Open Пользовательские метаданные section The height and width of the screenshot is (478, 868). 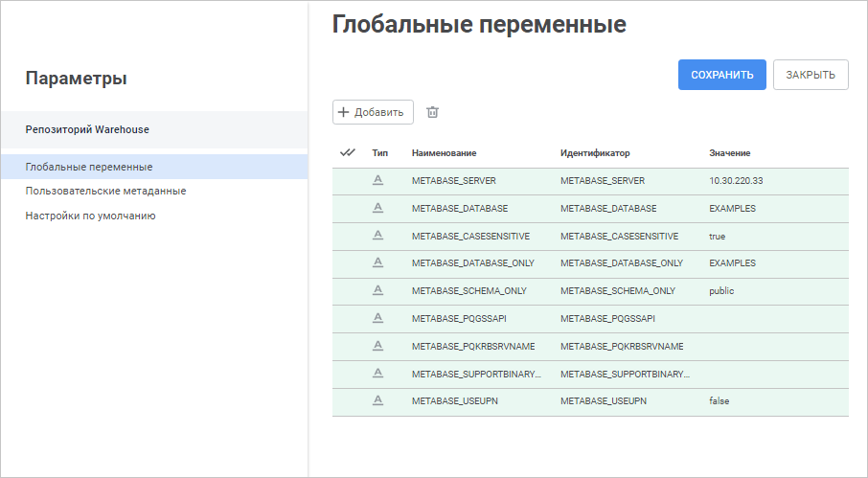point(105,191)
